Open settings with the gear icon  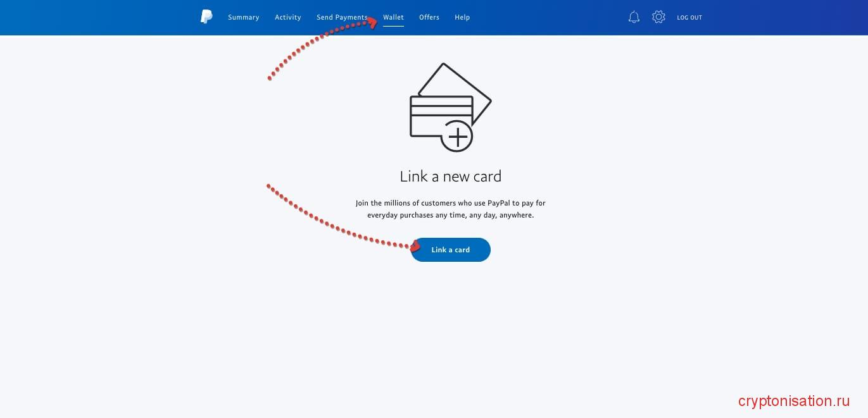tap(658, 17)
